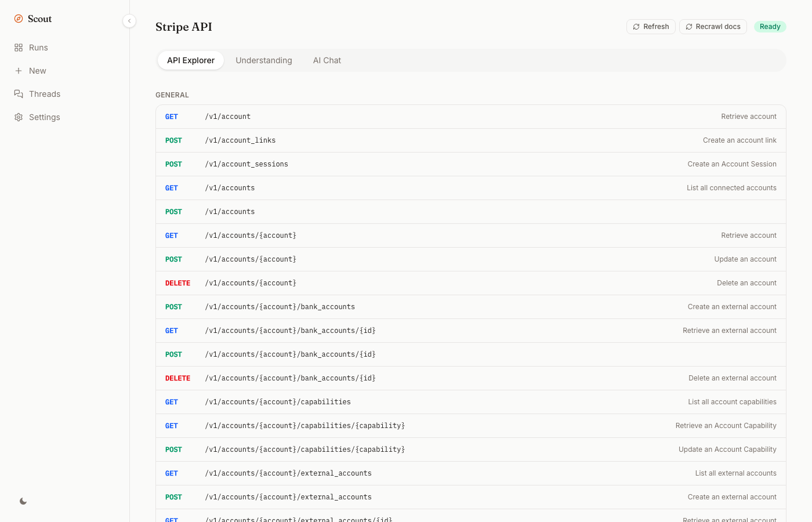The height and width of the screenshot is (522, 812).
Task: Open Runs in the sidebar
Action: 65,48
